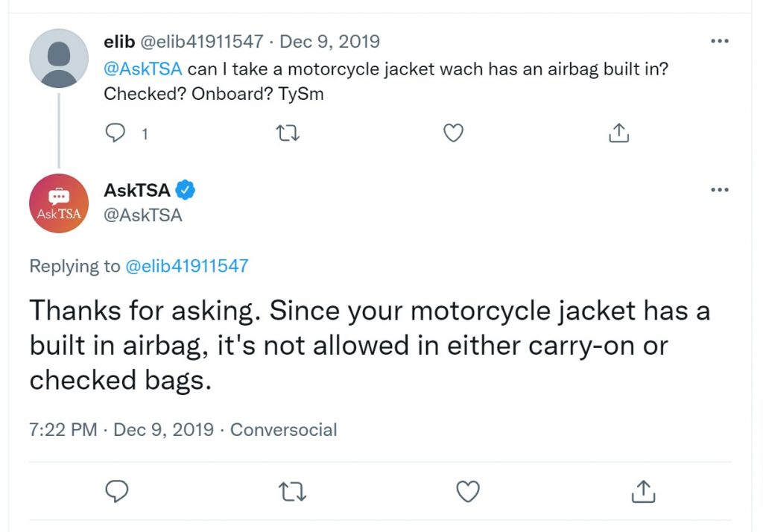Screen dimensions: 763x532
Task: Open more options on elib's tweet
Action: [720, 41]
